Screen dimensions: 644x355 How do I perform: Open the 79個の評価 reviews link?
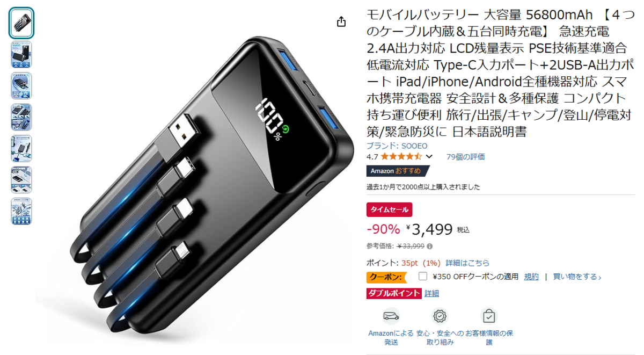(465, 157)
